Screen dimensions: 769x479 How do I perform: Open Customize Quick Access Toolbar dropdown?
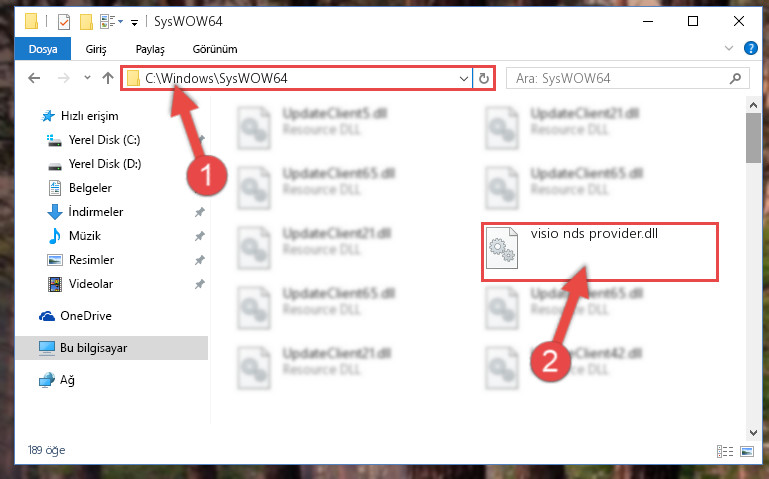134,23
